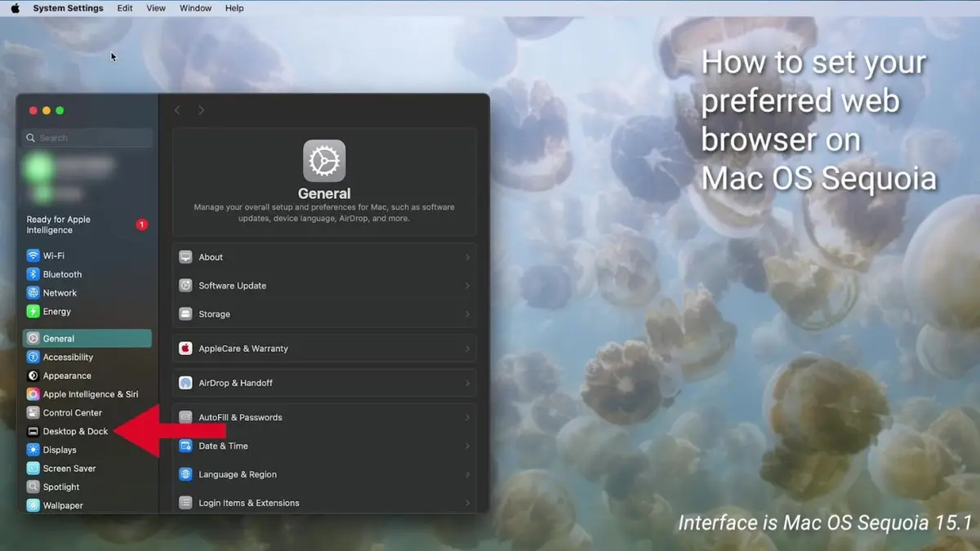
Task: Click the AppleCare & Warranty icon
Action: click(185, 349)
